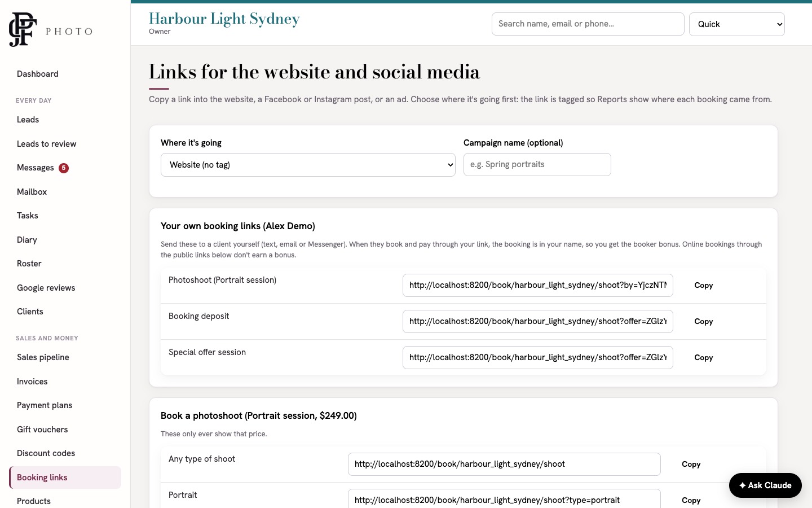Expand the Where it's going dropdown
Screen dimensions: 812x508
(308, 165)
